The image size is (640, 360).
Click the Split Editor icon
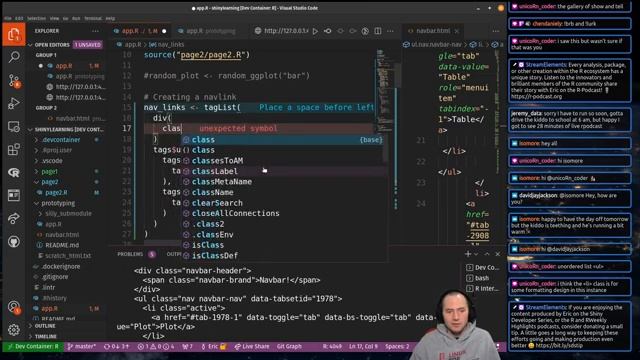(378, 31)
